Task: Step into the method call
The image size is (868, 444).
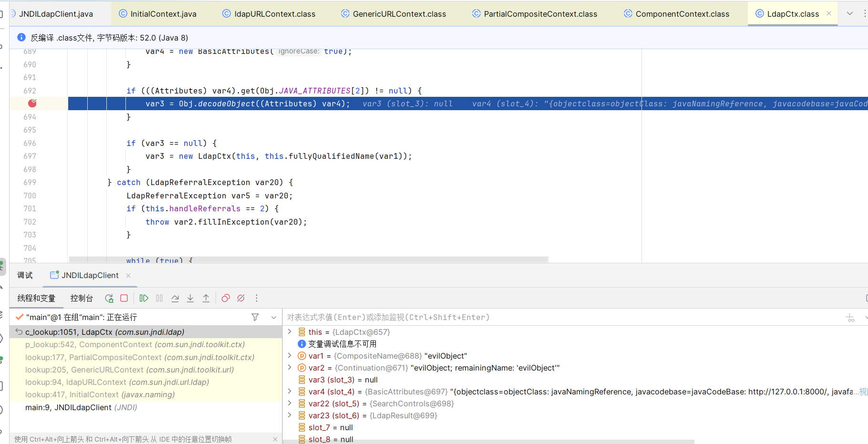Action: (x=190, y=298)
